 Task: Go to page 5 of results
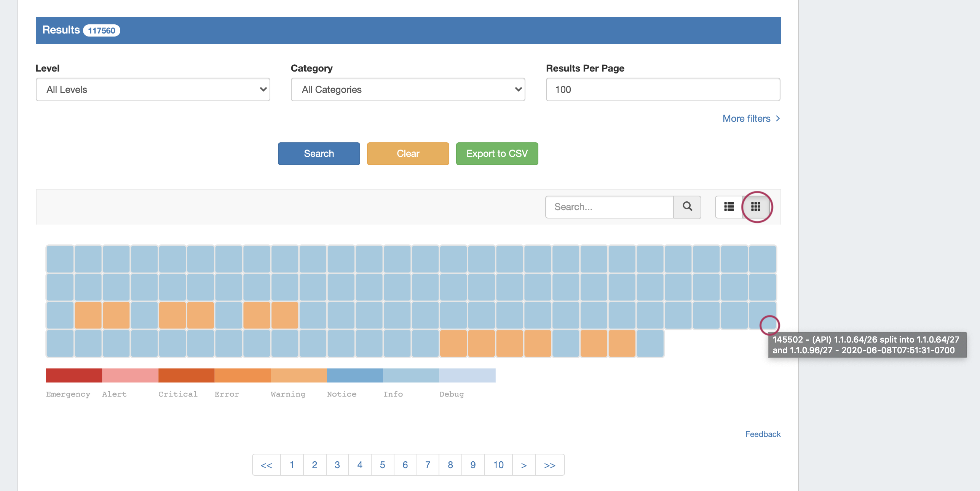coord(382,465)
